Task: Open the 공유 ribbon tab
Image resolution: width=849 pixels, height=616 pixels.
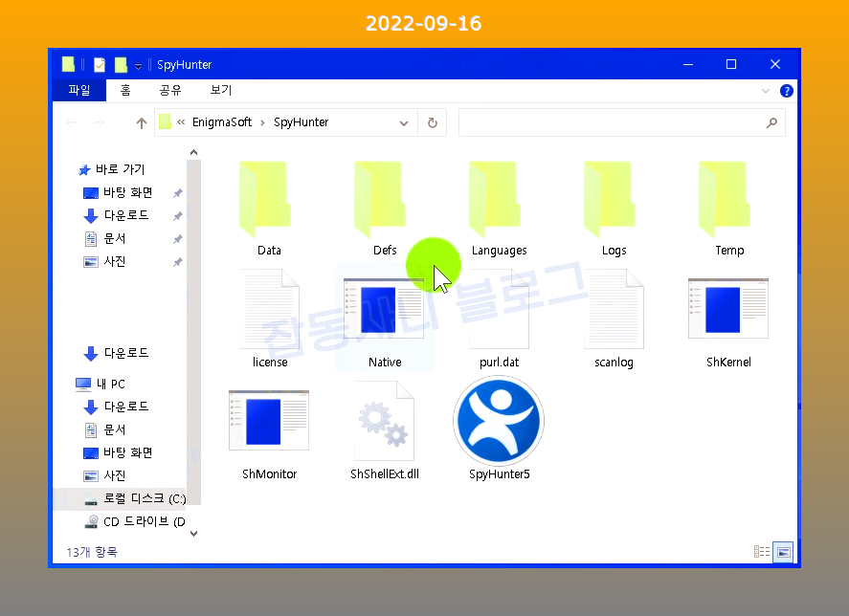Action: pos(170,91)
